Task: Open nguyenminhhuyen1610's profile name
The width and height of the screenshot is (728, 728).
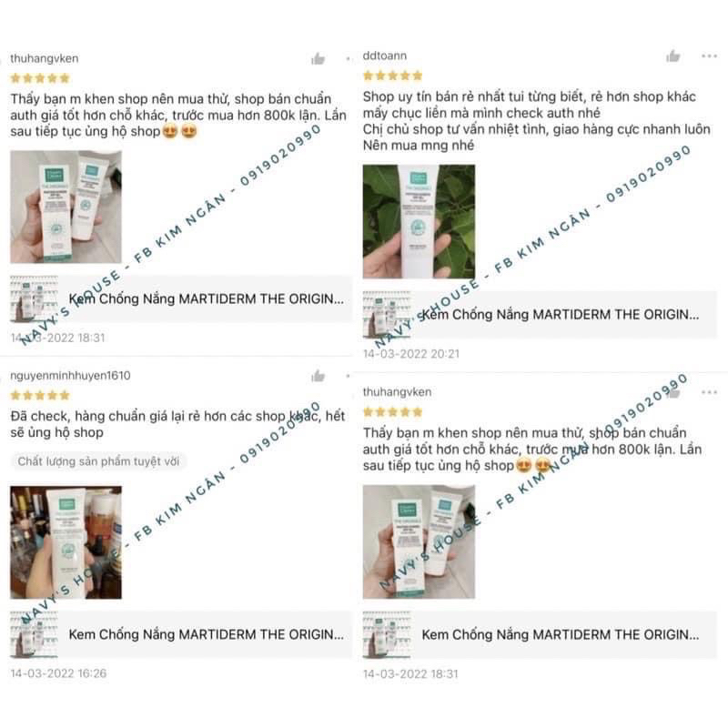Action: (x=70, y=375)
